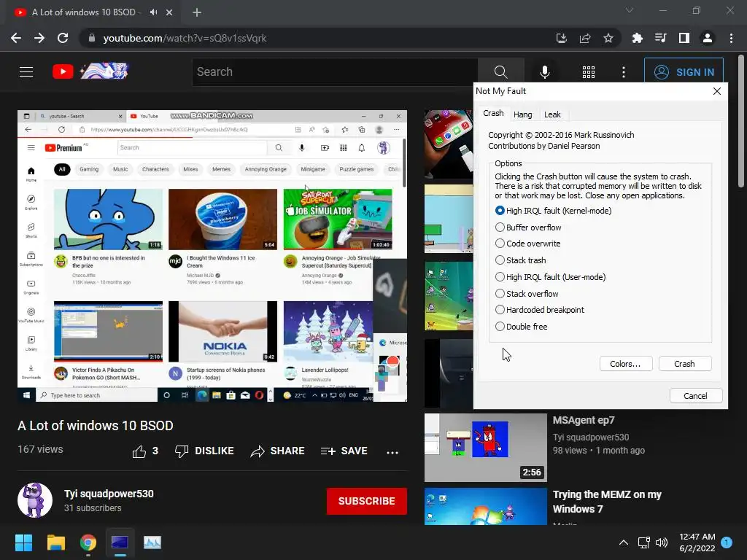This screenshot has width=747, height=560.
Task: Open the network tray icon
Action: [643, 542]
